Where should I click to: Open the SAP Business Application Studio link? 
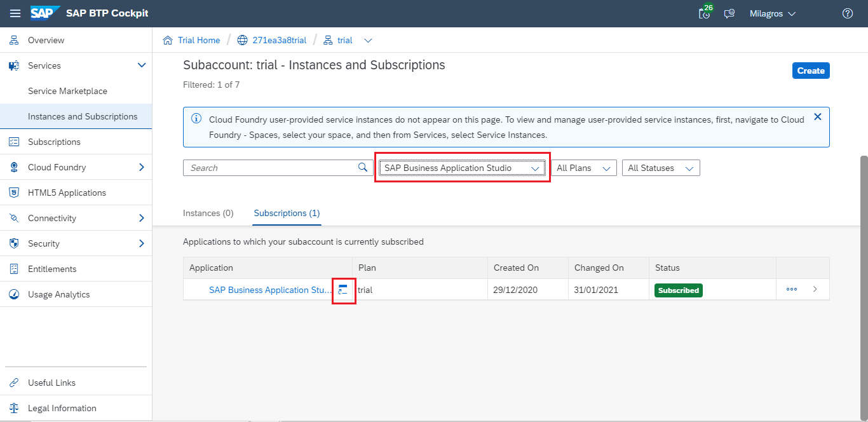[x=270, y=290]
